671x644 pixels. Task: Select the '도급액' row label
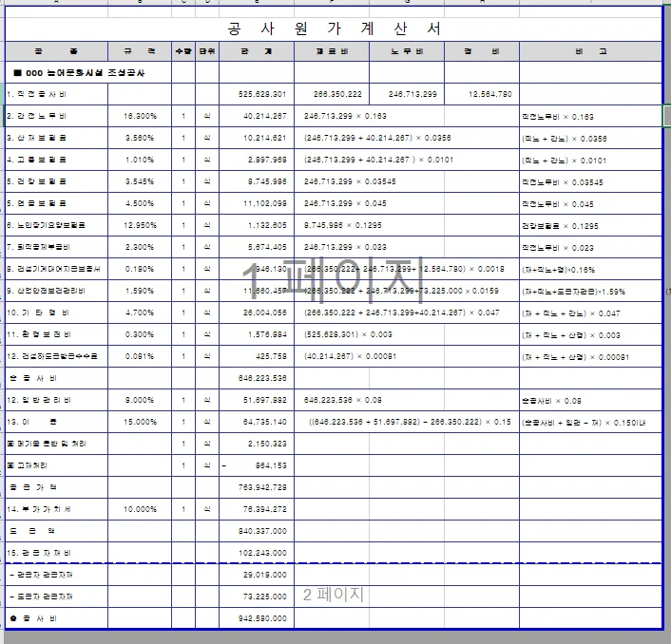click(x=56, y=531)
